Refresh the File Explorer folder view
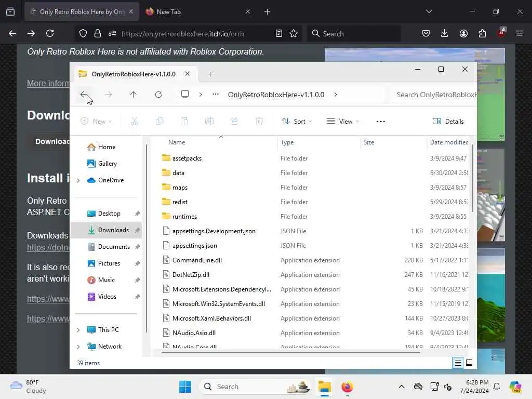 (158, 95)
